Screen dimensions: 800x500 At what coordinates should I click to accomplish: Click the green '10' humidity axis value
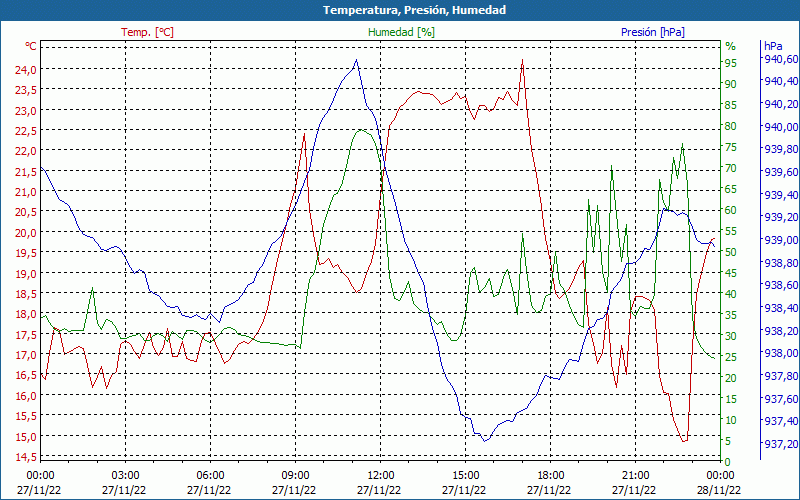point(731,420)
